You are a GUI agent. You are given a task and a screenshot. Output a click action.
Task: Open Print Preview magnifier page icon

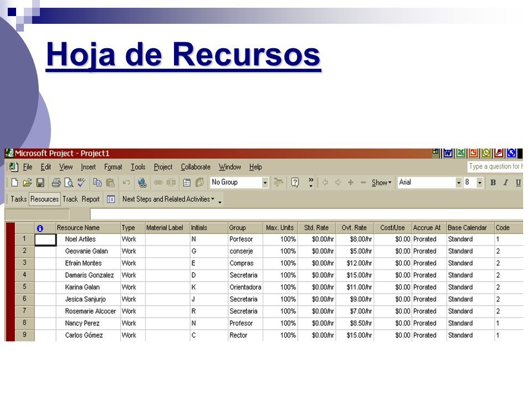click(x=69, y=182)
